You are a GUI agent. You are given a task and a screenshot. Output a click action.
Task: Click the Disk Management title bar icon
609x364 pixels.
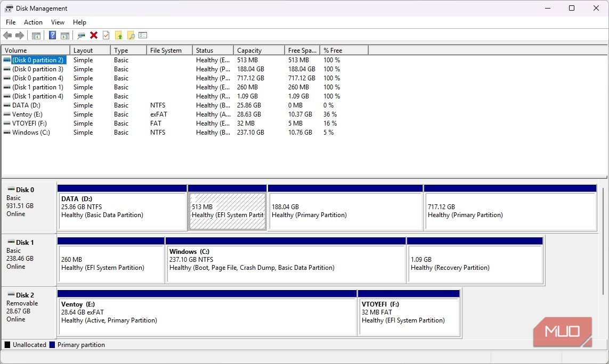coord(9,8)
